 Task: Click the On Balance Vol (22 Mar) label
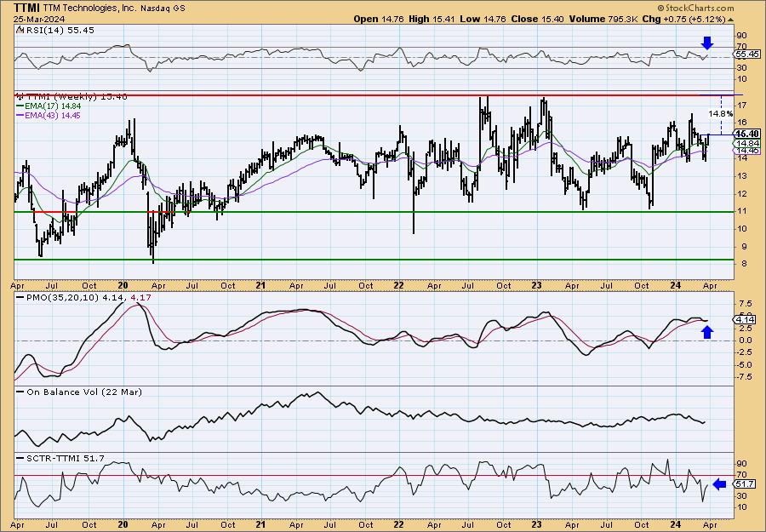tap(84, 392)
